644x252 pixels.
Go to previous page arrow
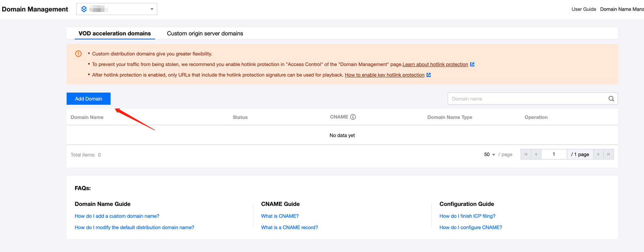(x=536, y=154)
